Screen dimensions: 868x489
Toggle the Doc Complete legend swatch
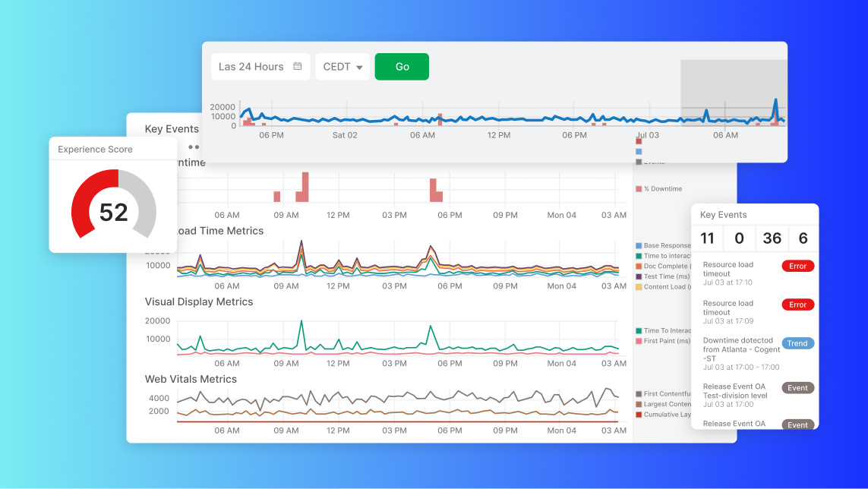(x=639, y=267)
